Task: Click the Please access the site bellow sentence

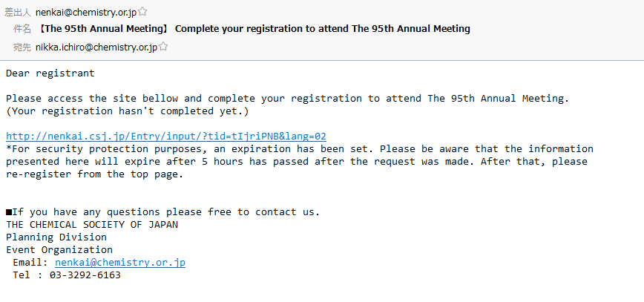Action: point(288,99)
